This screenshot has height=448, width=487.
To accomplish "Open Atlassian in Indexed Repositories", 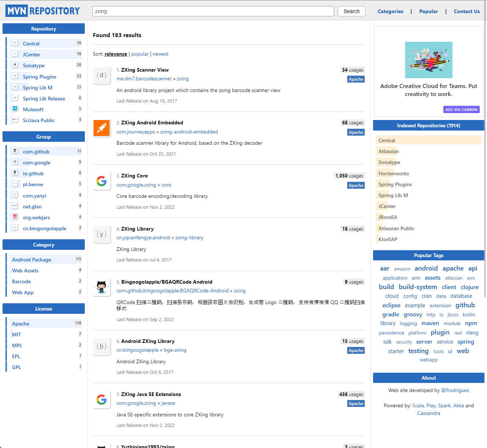I will click(x=389, y=151).
